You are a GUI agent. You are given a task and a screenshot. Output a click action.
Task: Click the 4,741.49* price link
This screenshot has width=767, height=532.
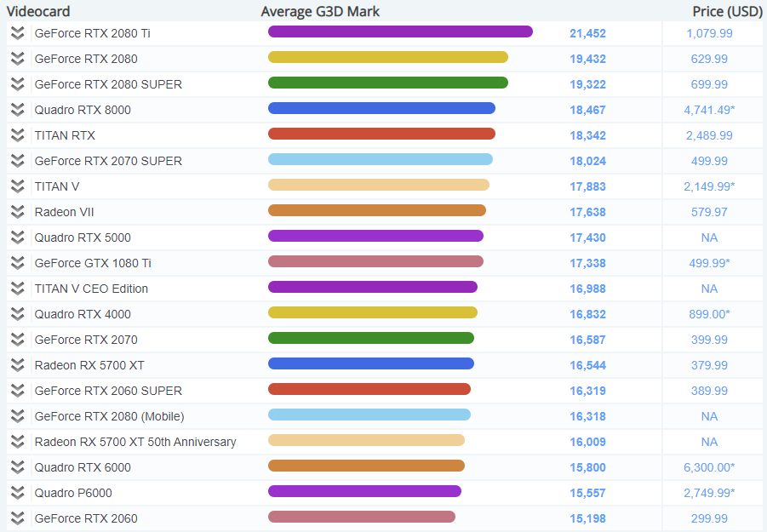coord(709,110)
